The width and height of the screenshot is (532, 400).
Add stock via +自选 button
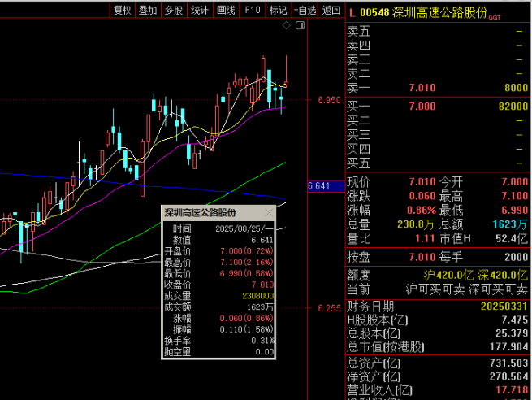point(305,11)
